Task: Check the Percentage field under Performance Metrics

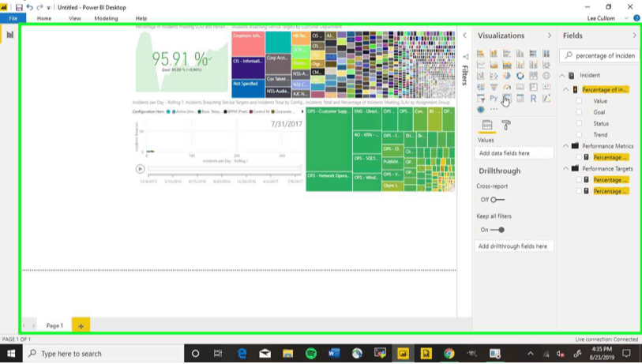Action: pos(579,157)
